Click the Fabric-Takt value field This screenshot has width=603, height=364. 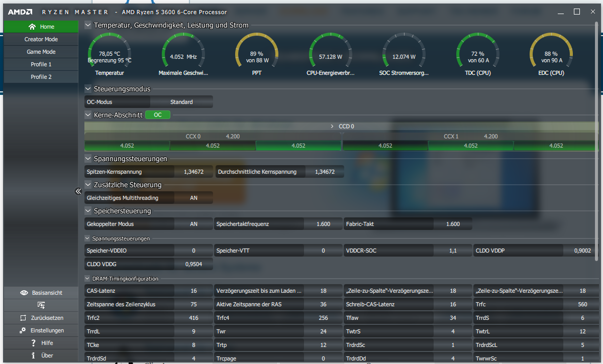[453, 224]
